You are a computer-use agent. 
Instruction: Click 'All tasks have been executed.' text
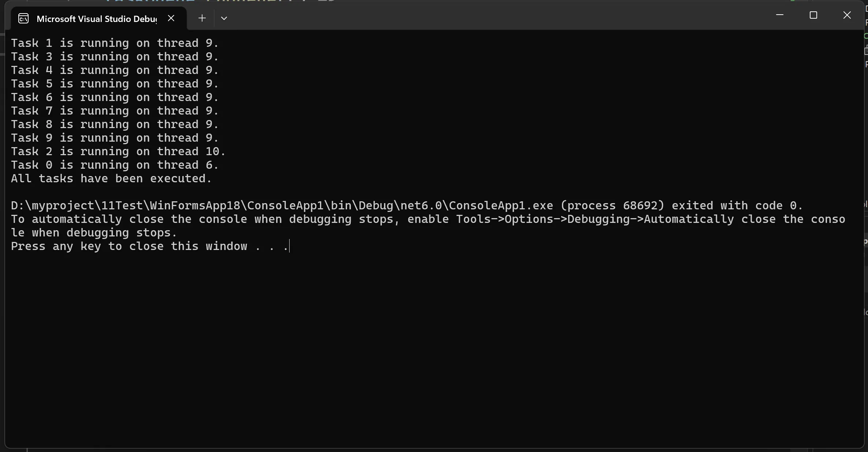111,178
